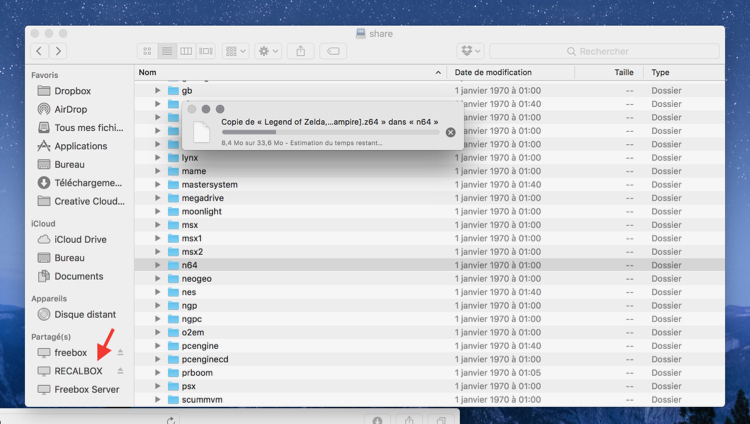Switch Finder to column view
The width and height of the screenshot is (750, 424).
tap(186, 51)
